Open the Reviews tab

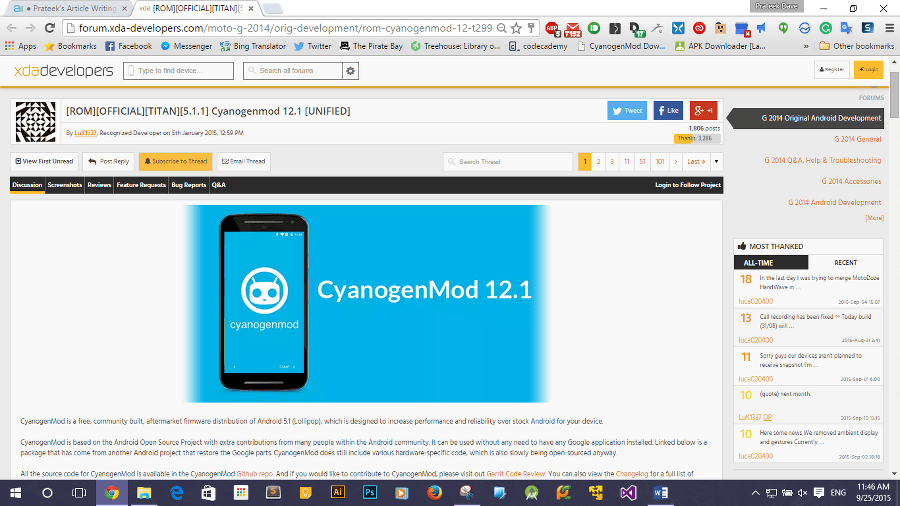99,185
